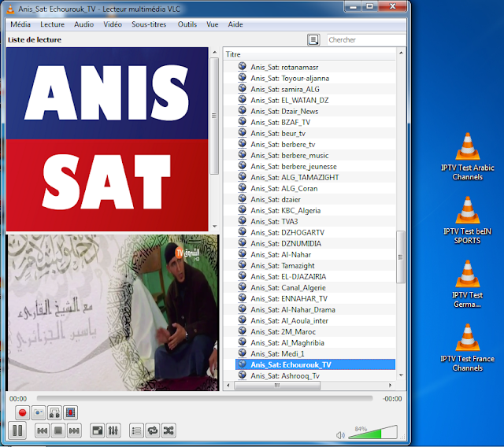Click frame by frame button
504x447 pixels.
click(x=71, y=412)
